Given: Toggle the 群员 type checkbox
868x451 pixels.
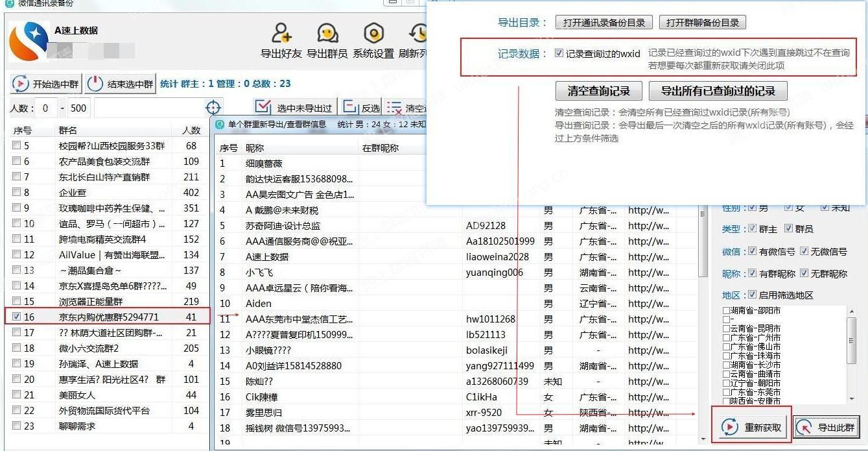Looking at the screenshot, I should coord(789,228).
